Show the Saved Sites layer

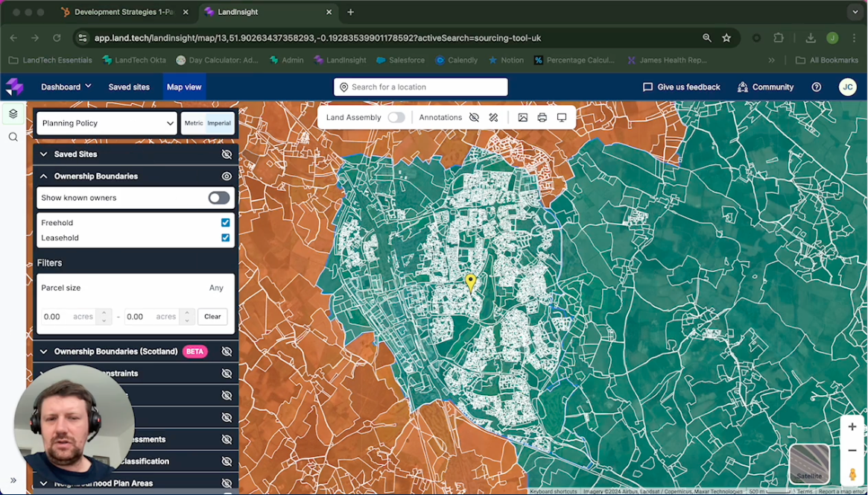click(226, 154)
